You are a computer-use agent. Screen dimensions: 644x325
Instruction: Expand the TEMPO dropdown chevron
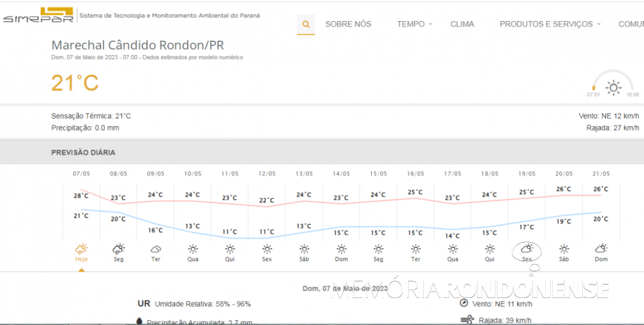point(430,24)
